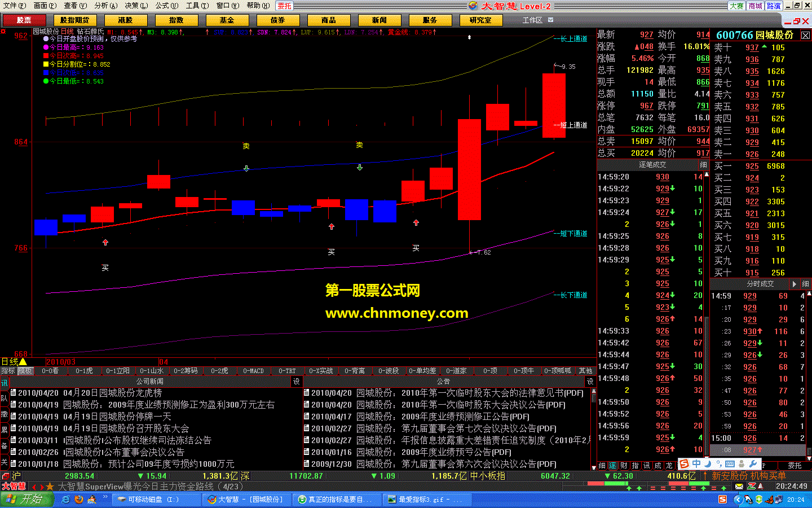The height and width of the screenshot is (508, 812).
Task: Open the 研究室 section
Action: 480,20
